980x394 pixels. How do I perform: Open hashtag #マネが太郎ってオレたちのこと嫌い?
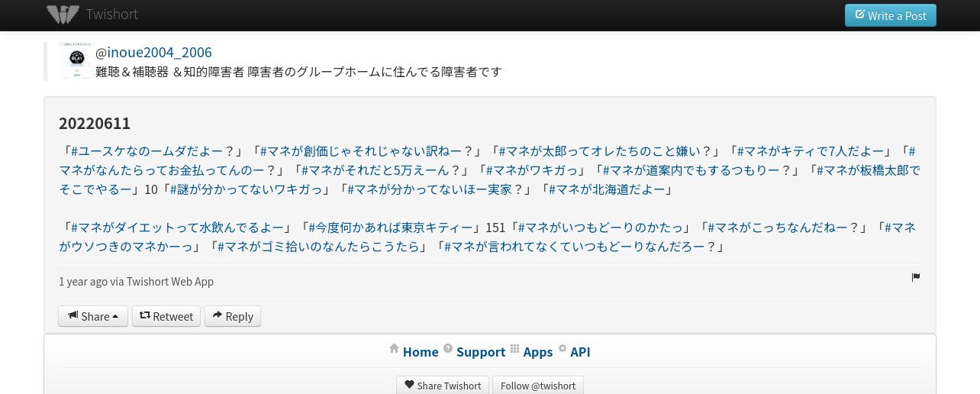click(599, 151)
